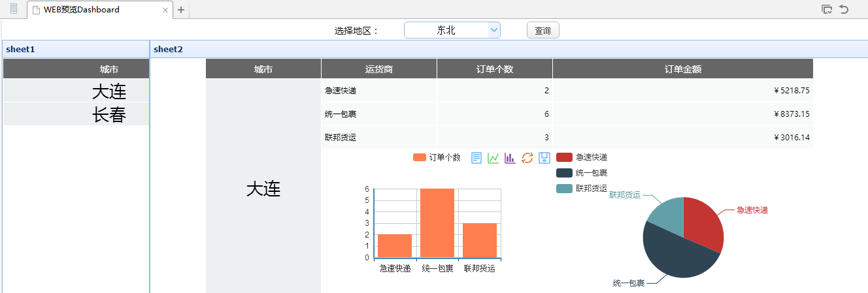
Task: Switch chart to bar type
Action: [510, 158]
